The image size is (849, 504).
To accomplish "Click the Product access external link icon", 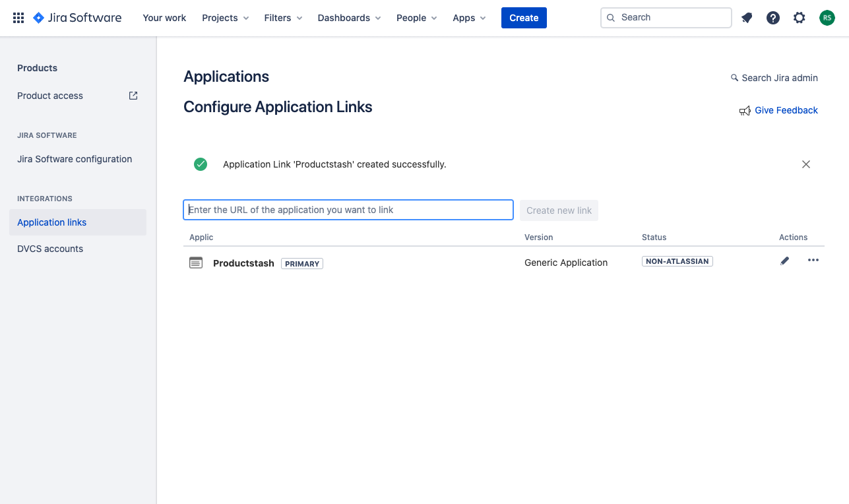I will (133, 96).
